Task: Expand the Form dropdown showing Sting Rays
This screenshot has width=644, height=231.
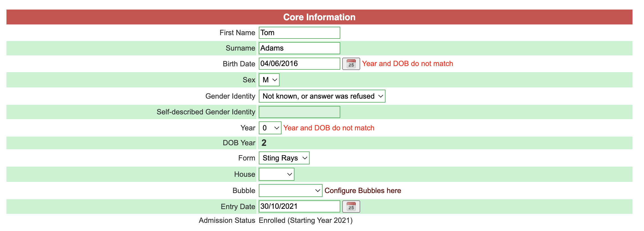Action: (284, 158)
